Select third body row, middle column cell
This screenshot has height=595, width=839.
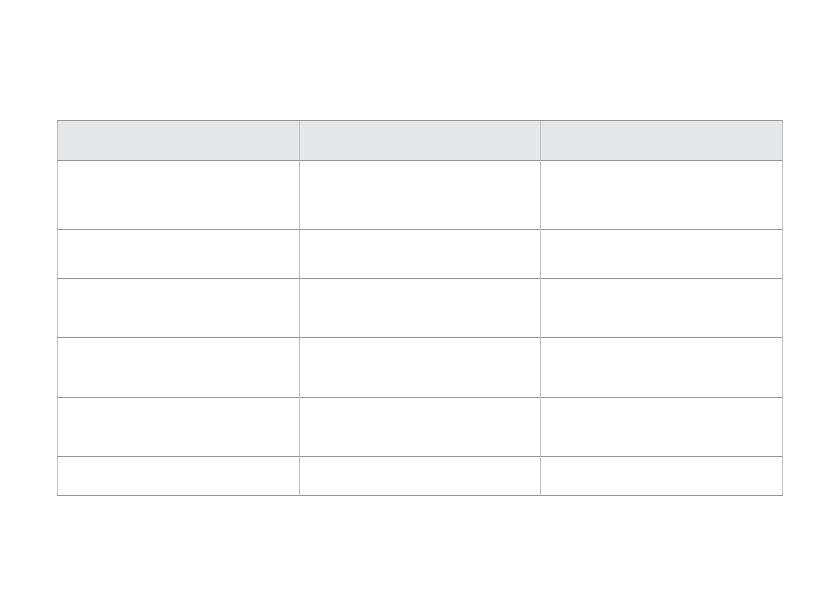click(x=420, y=308)
